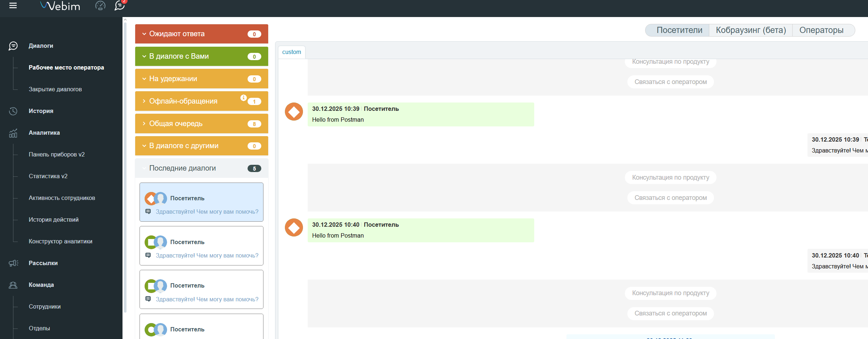Select the custom chat tab

click(291, 52)
